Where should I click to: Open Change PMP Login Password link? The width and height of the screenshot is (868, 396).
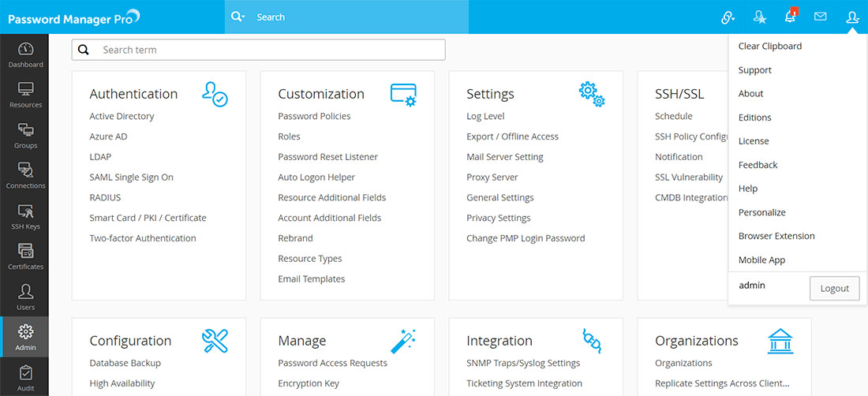[526, 238]
